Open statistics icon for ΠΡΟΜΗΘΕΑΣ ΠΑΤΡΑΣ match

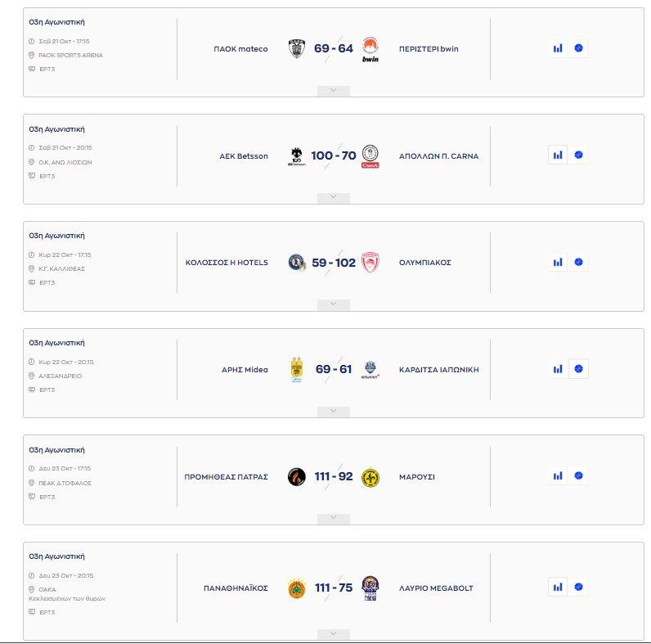coord(558,475)
